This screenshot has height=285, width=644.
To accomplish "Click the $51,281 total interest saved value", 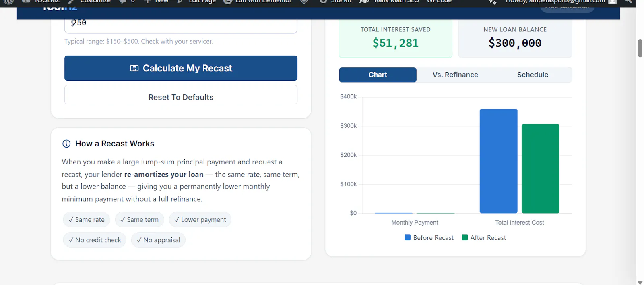I will (x=396, y=43).
